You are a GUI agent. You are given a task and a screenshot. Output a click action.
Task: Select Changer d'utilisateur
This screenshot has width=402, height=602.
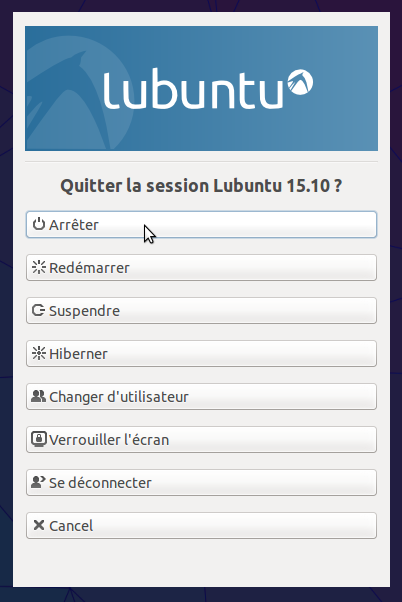coord(201,397)
